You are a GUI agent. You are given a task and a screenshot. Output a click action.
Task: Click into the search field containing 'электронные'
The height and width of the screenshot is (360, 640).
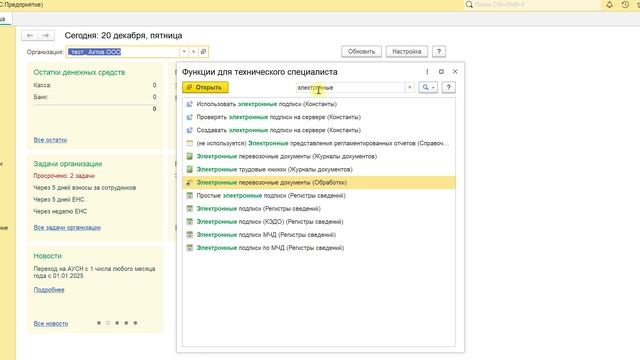click(x=350, y=87)
